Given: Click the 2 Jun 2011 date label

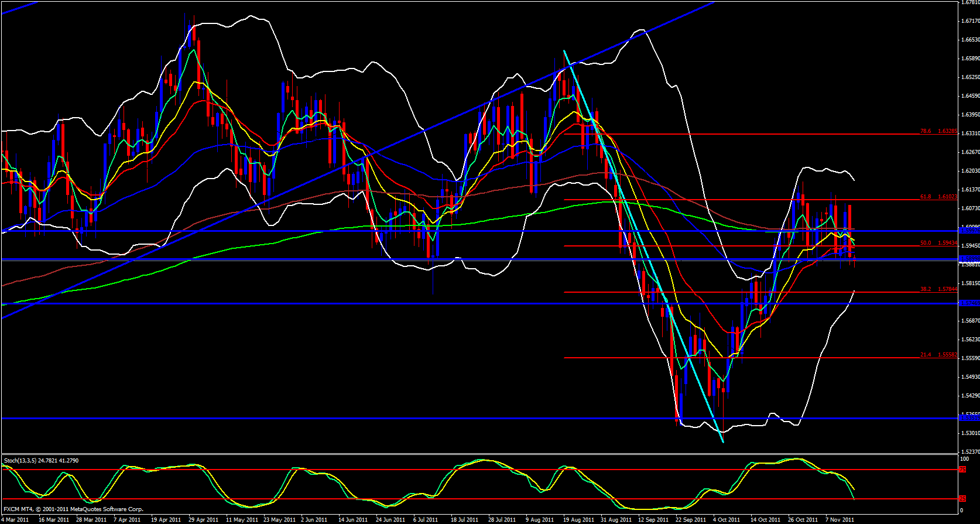Looking at the screenshot, I should [x=314, y=519].
